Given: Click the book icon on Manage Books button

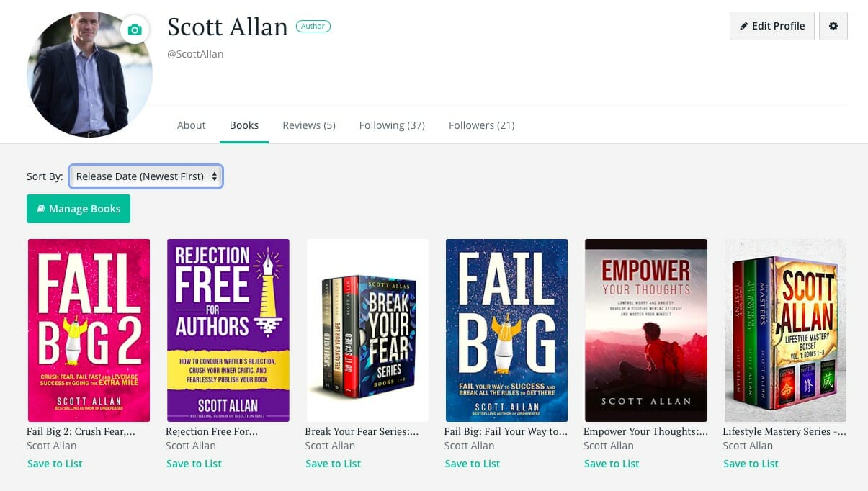Looking at the screenshot, I should click(x=41, y=209).
